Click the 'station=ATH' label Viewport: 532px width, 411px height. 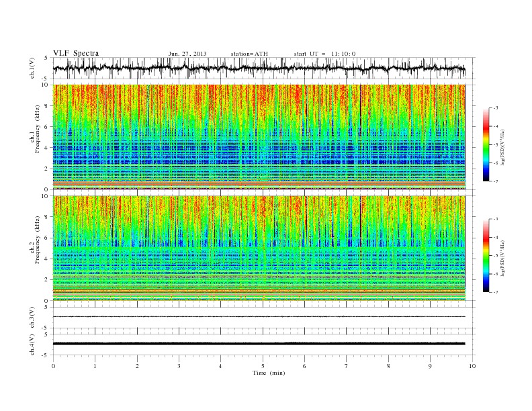pyautogui.click(x=249, y=54)
